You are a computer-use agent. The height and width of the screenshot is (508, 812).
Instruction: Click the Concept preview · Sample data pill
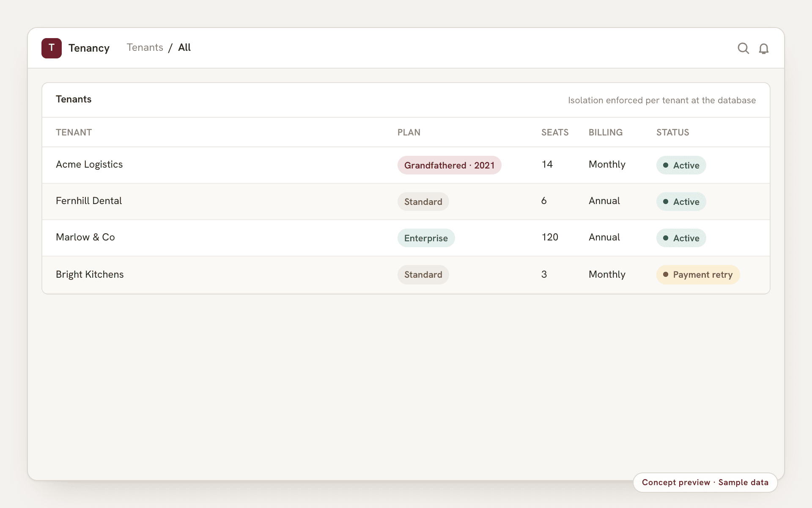(x=705, y=483)
